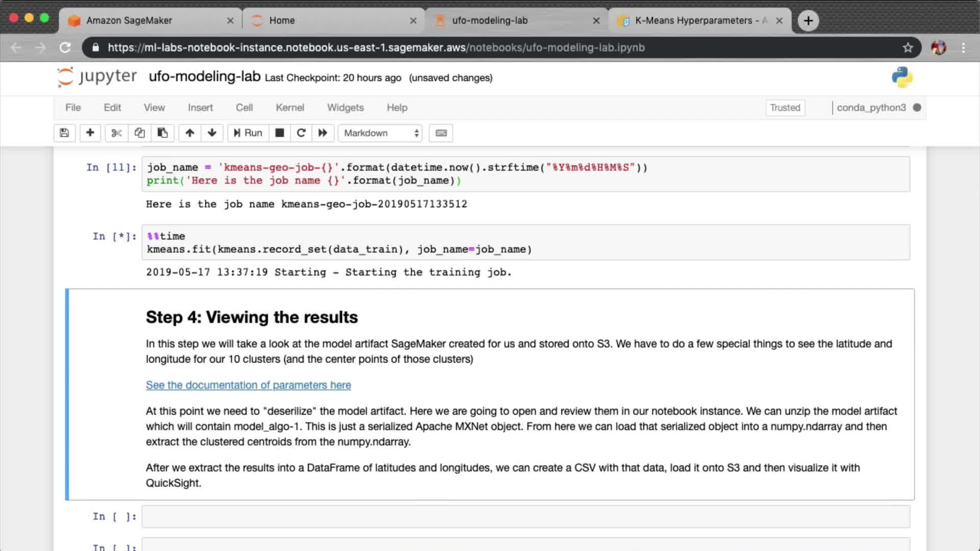Image resolution: width=980 pixels, height=551 pixels.
Task: Move selected cell up arrow
Action: pyautogui.click(x=189, y=133)
